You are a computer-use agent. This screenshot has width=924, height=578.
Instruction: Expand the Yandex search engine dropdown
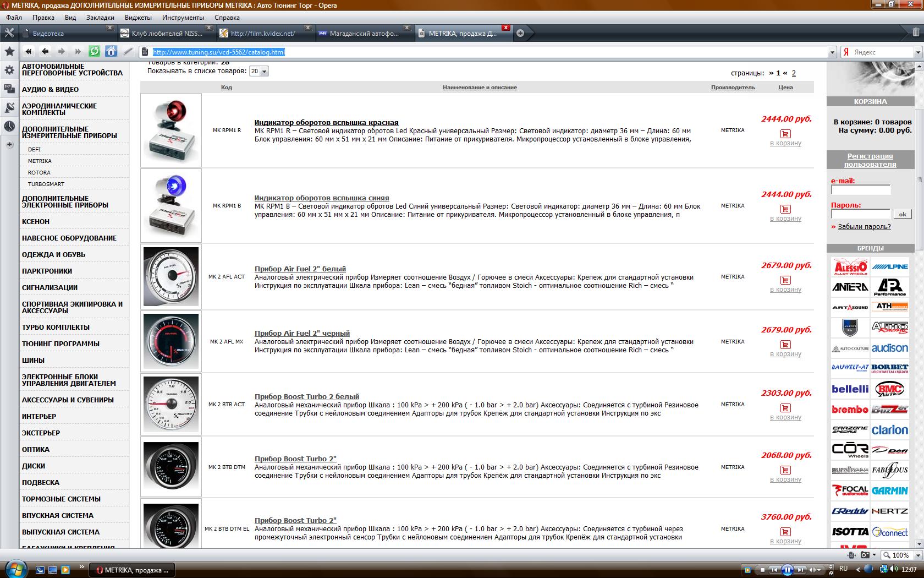917,52
